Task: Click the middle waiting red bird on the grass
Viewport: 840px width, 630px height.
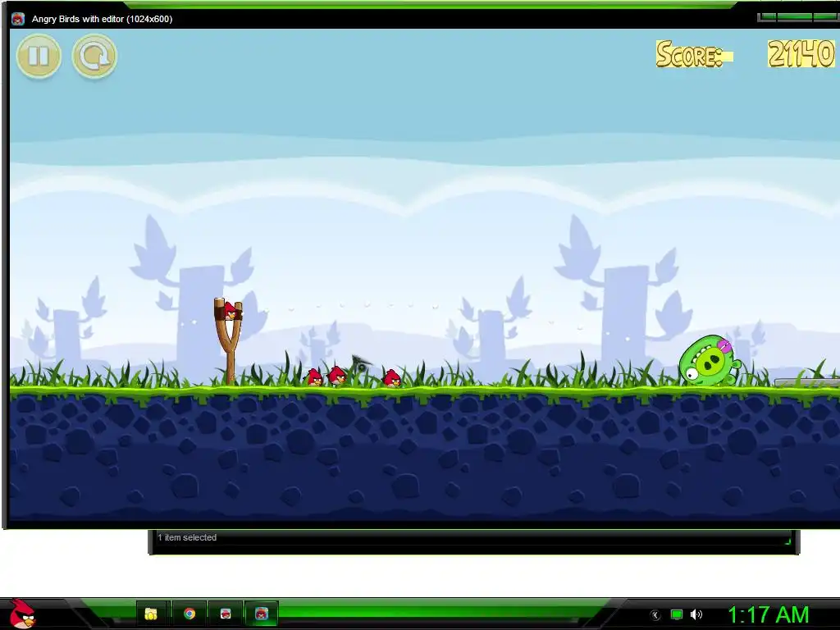Action: [x=337, y=376]
